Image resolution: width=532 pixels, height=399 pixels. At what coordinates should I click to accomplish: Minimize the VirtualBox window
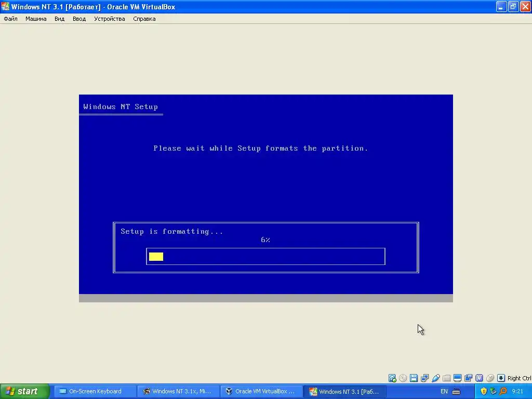501,6
